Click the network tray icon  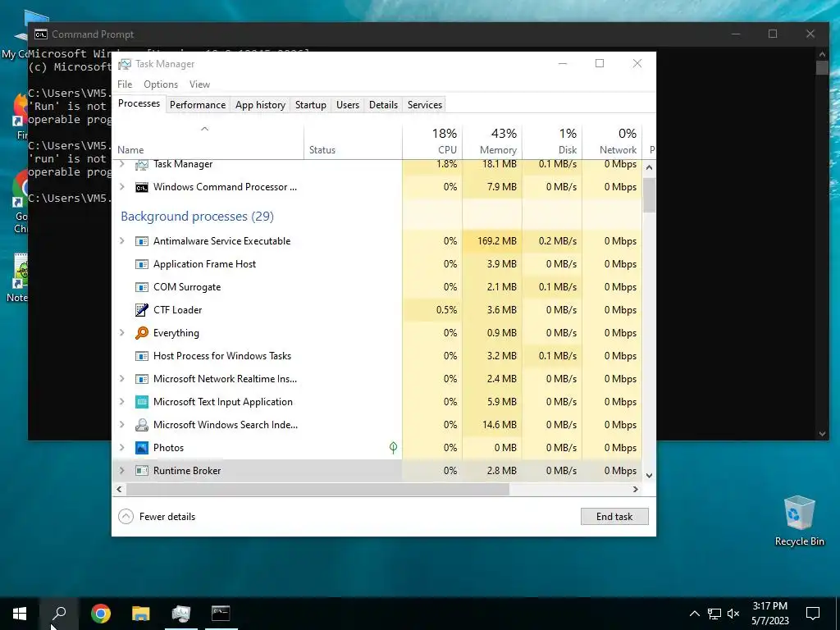tap(714, 614)
